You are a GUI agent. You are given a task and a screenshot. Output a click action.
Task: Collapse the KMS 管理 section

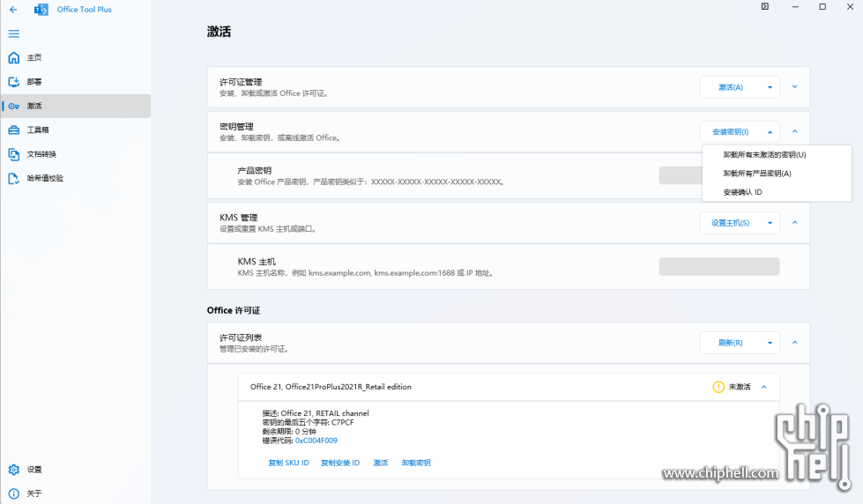click(x=795, y=222)
